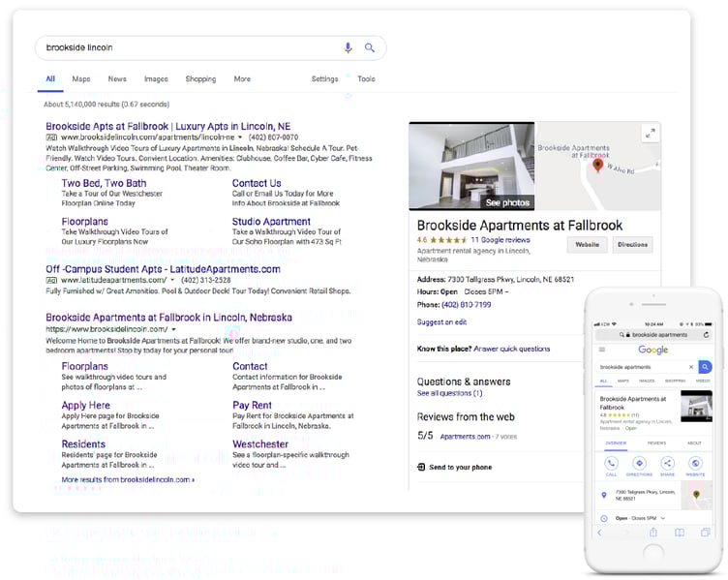The image size is (728, 580).
Task: Switch to the Maps tab
Action: (x=81, y=79)
